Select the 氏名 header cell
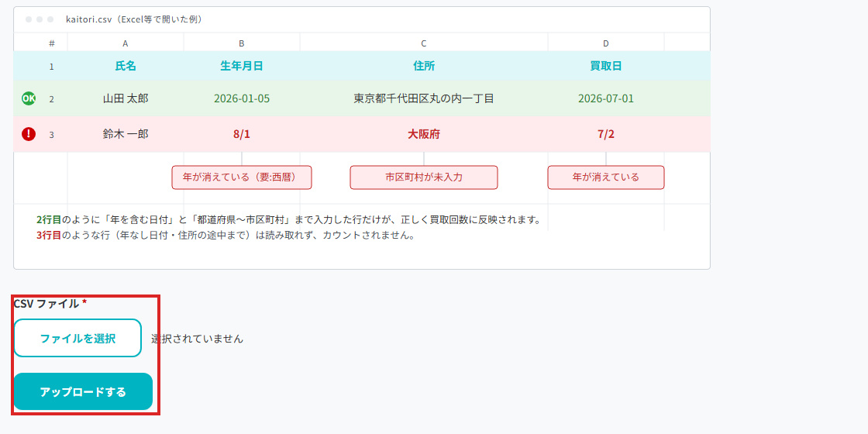868x434 pixels. pos(126,66)
